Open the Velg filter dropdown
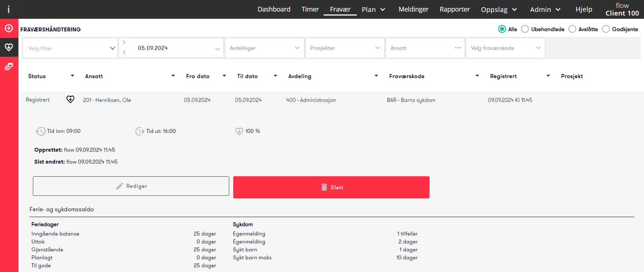This screenshot has width=644, height=272. coord(70,48)
